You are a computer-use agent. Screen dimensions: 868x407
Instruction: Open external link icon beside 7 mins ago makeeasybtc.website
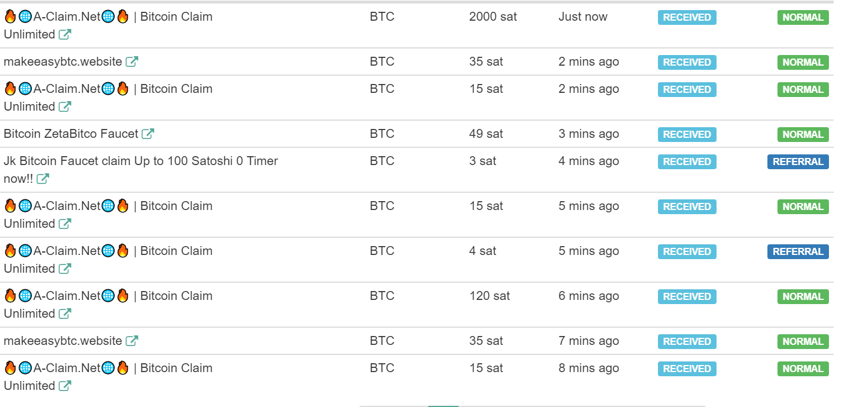[132, 341]
